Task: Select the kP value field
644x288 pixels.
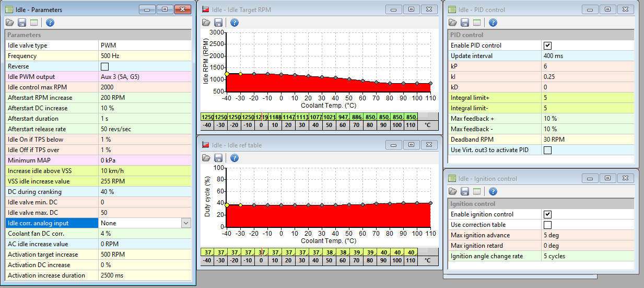Action: (588, 66)
